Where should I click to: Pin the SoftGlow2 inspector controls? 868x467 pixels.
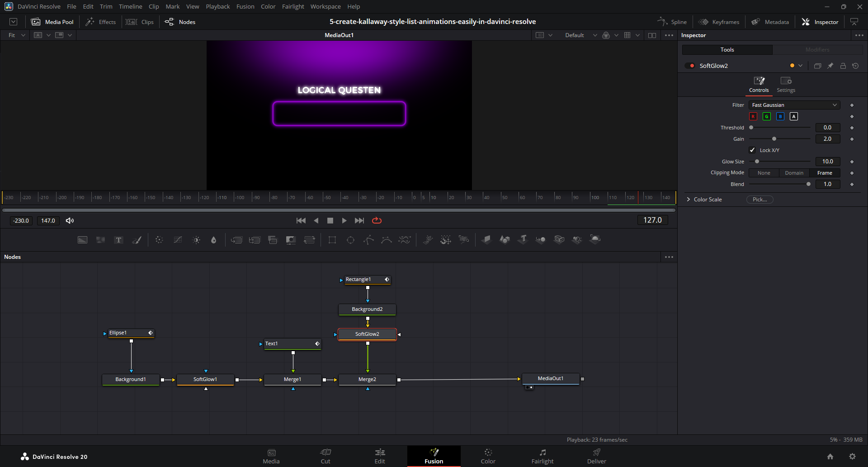[830, 66]
